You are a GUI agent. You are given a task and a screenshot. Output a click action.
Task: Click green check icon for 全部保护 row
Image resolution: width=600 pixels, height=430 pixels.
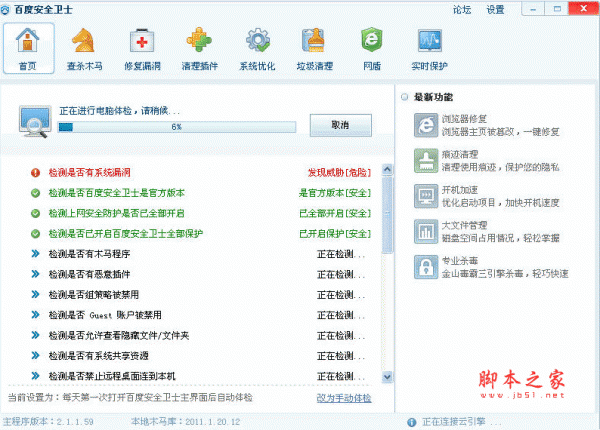click(36, 234)
